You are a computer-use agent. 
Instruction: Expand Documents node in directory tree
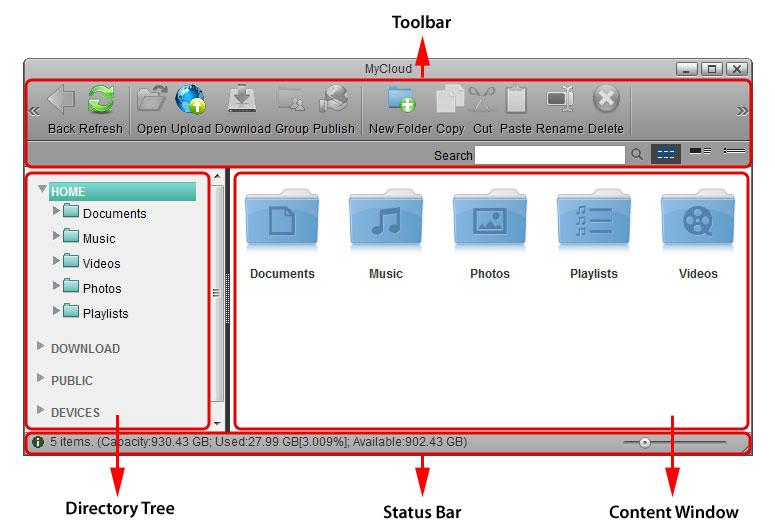(56, 210)
